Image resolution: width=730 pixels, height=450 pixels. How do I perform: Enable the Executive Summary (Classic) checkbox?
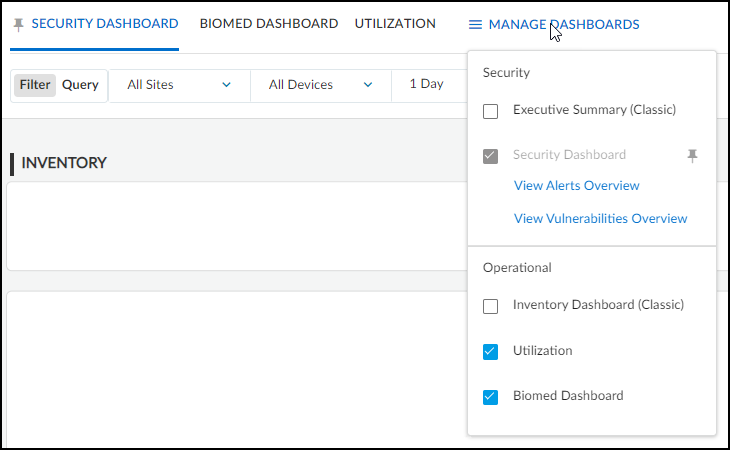(x=490, y=111)
